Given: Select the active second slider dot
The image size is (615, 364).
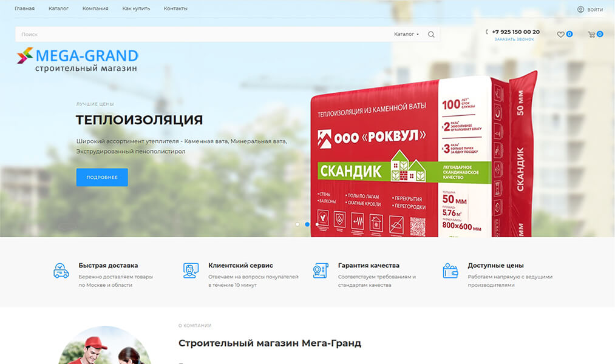Looking at the screenshot, I should coord(307,224).
